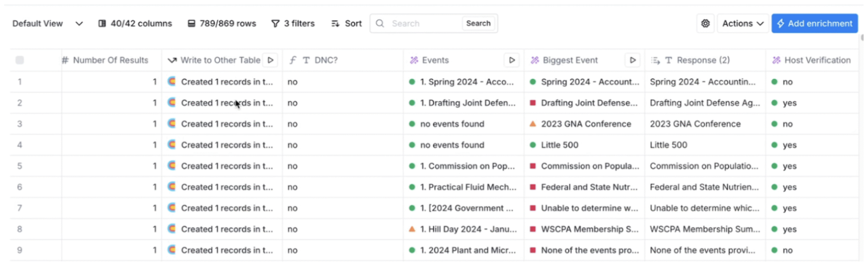The height and width of the screenshot is (270, 868).
Task: Open the Default View dropdown
Action: [x=47, y=24]
